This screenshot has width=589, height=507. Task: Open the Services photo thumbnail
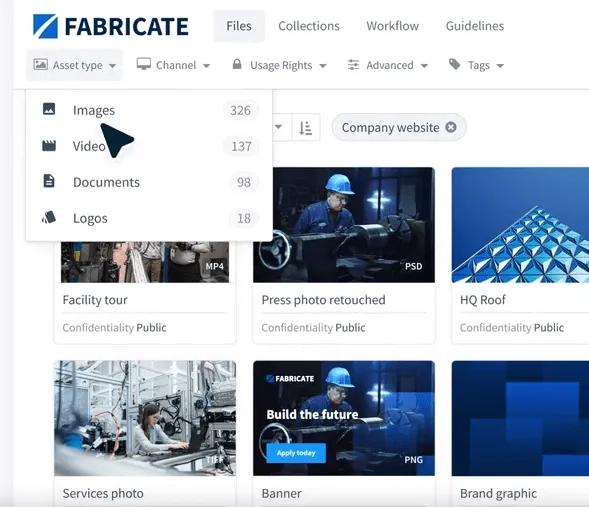(145, 418)
